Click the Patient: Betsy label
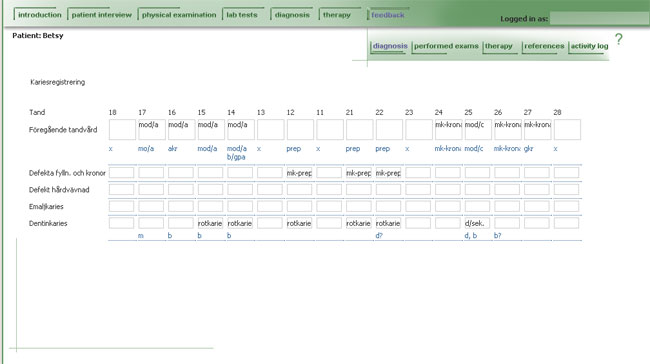The image size is (650, 364). (38, 36)
